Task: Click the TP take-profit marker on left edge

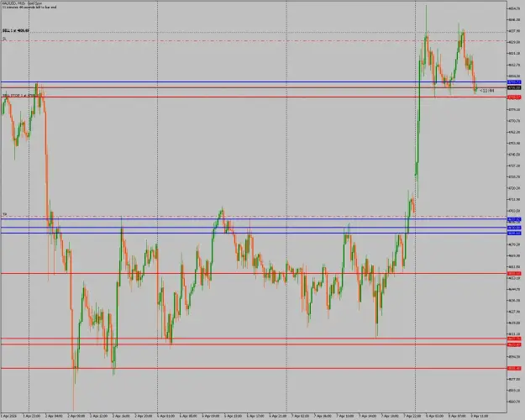Action: coord(5,214)
